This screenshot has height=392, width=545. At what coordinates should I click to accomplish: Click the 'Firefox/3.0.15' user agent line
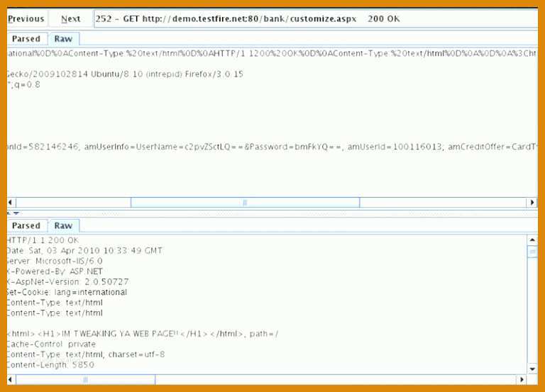tap(125, 74)
